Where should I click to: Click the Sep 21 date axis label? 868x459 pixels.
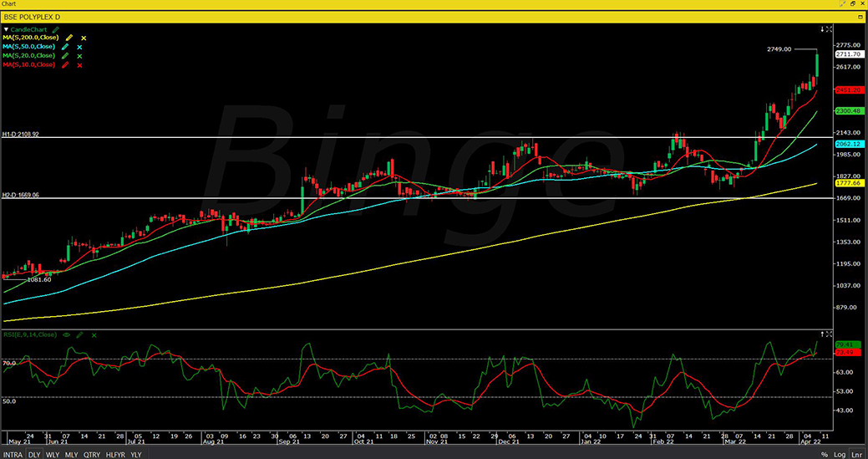click(x=288, y=443)
